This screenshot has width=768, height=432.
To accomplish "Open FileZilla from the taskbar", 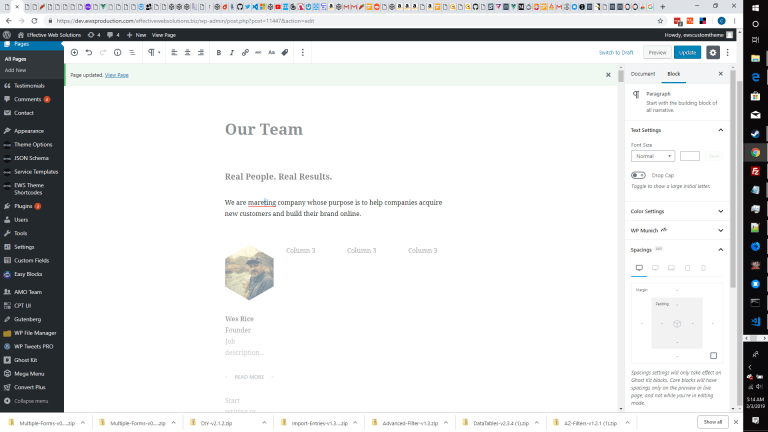I will click(755, 171).
